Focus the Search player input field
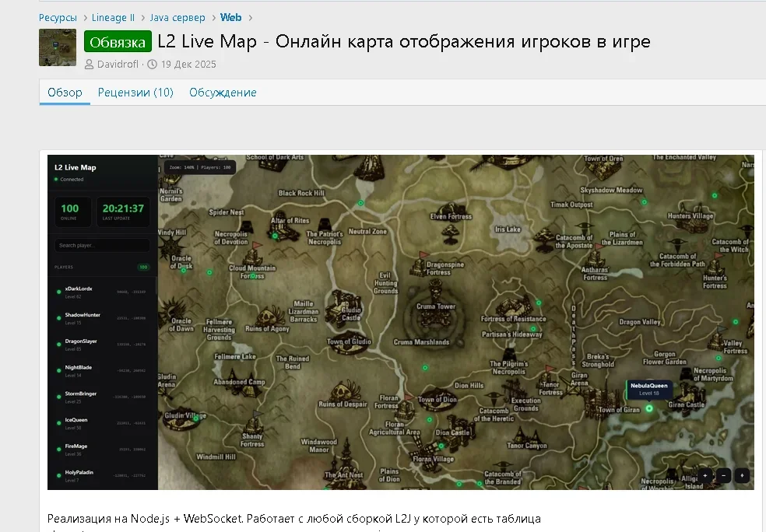This screenshot has width=766, height=532. [x=102, y=245]
